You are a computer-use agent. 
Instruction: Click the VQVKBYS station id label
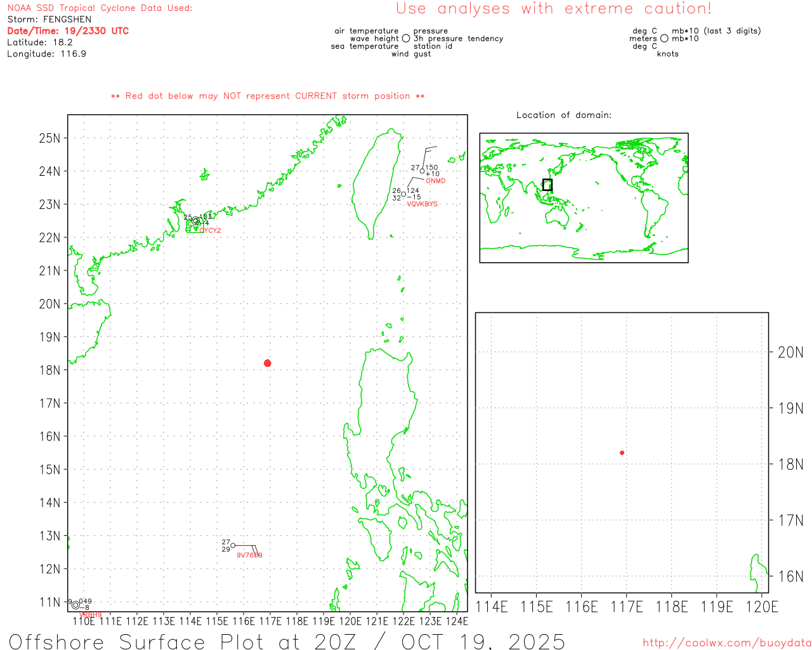[x=422, y=204]
